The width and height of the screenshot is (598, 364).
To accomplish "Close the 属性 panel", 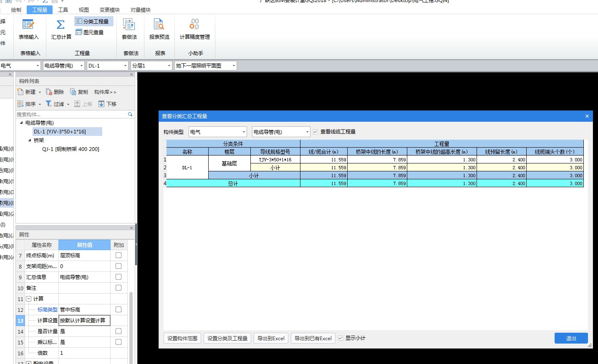I will tap(131, 228).
